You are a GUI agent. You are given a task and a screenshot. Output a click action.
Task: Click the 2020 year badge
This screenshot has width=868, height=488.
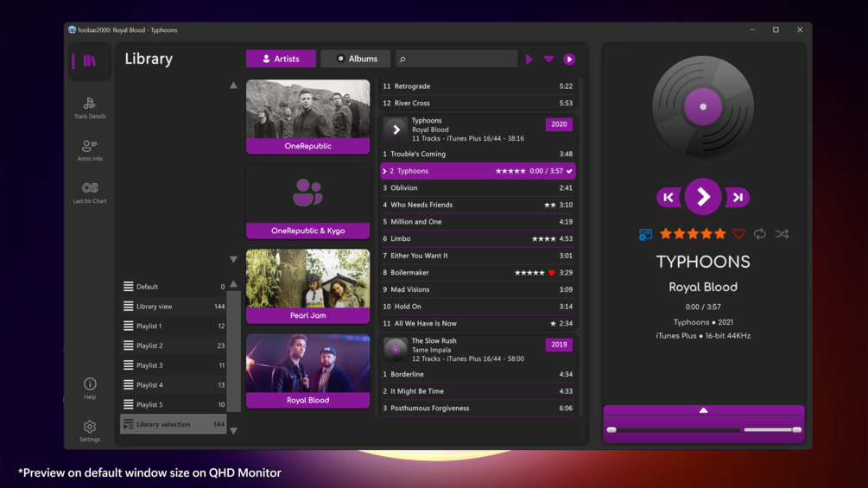(x=559, y=124)
